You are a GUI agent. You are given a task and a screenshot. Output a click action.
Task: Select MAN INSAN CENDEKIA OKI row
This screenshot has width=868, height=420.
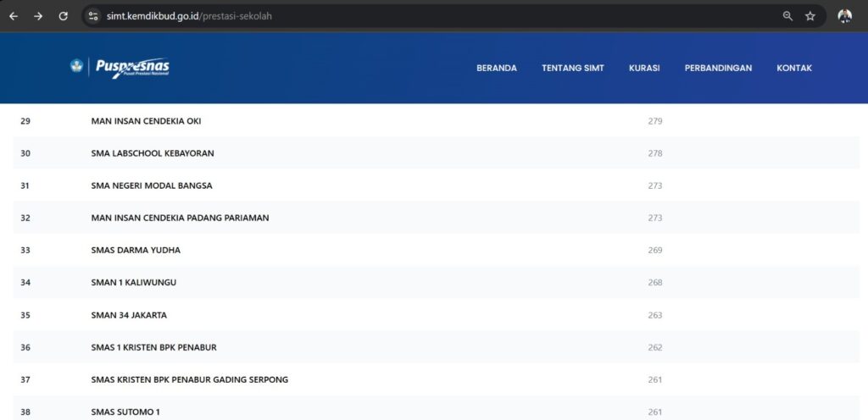click(146, 121)
